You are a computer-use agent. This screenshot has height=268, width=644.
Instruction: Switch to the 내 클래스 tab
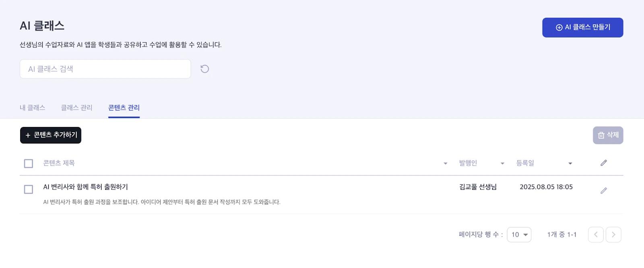[x=32, y=108]
